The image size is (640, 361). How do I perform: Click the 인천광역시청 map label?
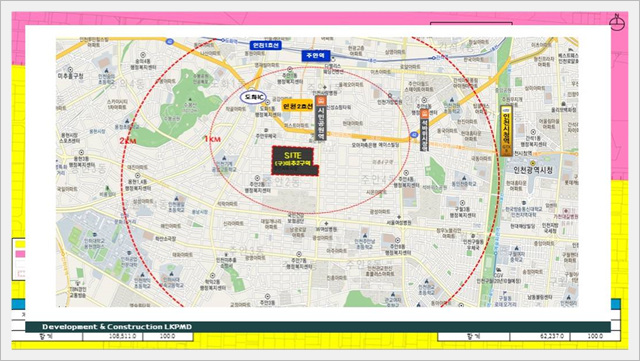pos(533,170)
